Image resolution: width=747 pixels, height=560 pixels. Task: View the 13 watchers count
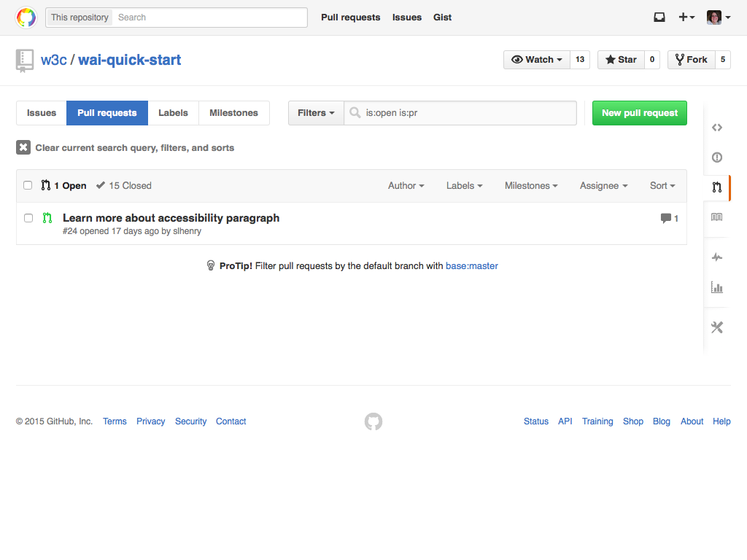click(580, 60)
